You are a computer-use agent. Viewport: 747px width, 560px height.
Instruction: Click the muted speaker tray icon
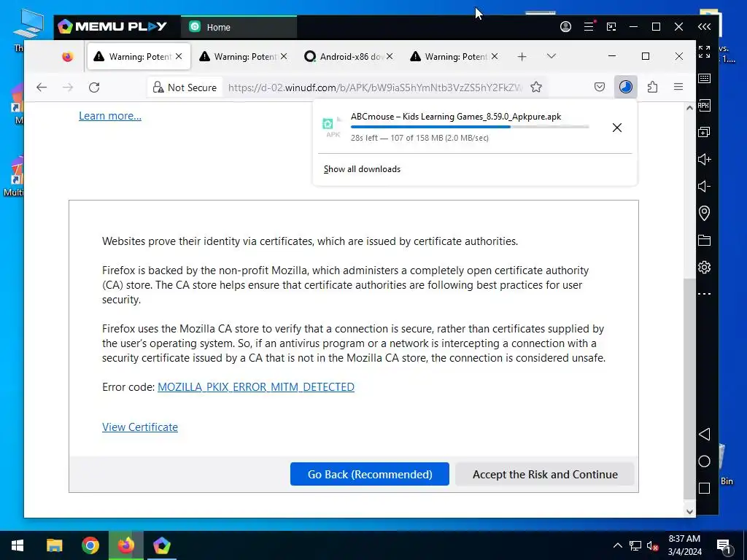click(652, 545)
